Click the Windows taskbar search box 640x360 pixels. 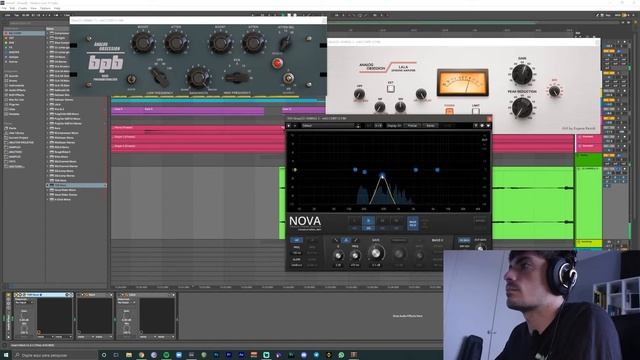(x=55, y=355)
